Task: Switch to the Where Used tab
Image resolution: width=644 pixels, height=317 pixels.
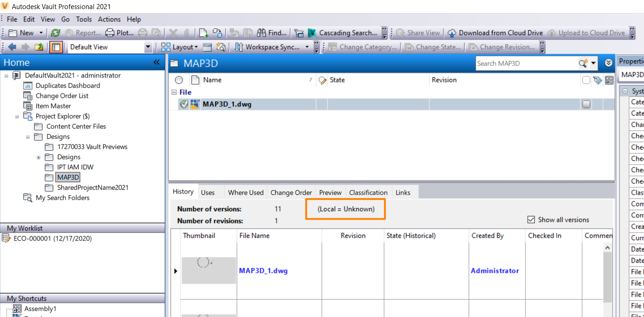Action: [245, 192]
